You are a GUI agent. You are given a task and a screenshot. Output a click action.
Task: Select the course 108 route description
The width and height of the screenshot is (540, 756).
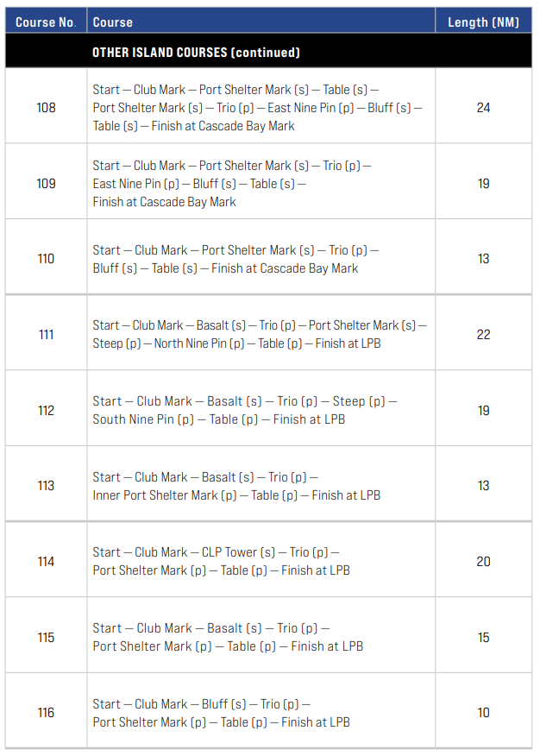click(x=257, y=108)
